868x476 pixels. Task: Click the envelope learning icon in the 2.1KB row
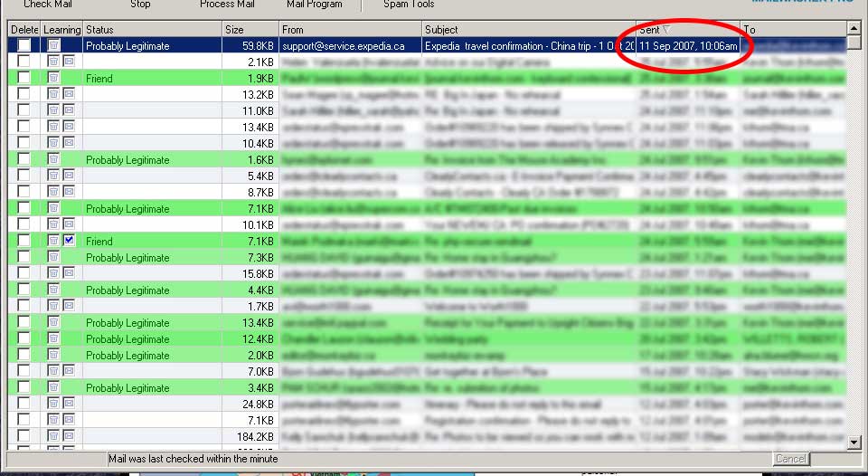click(70, 62)
